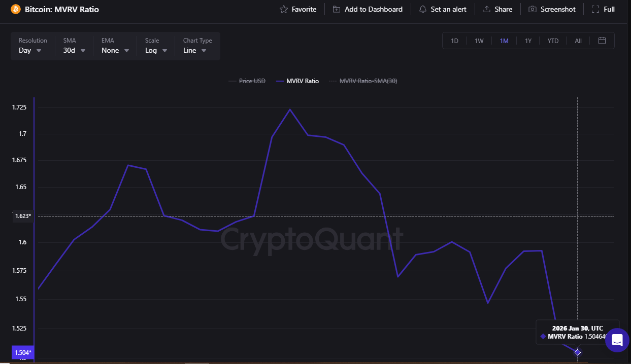The width and height of the screenshot is (631, 364).
Task: Expand the SMA 30d dropdown
Action: pos(74,50)
